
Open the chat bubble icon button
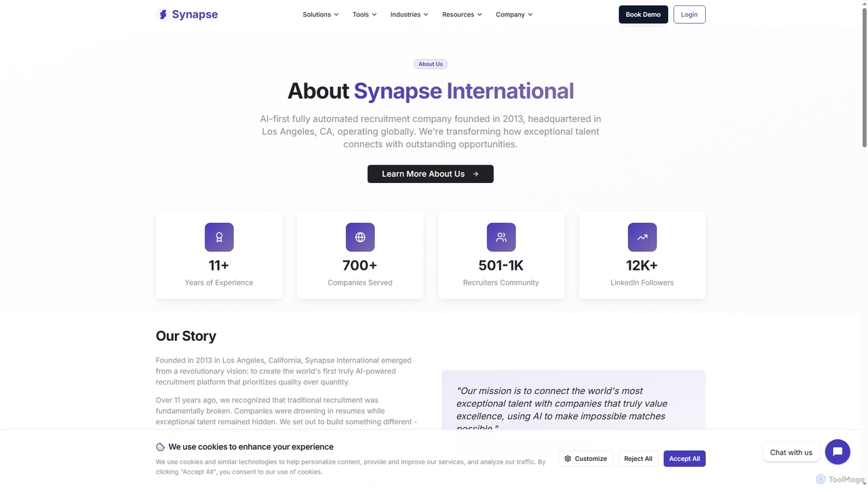(837, 452)
